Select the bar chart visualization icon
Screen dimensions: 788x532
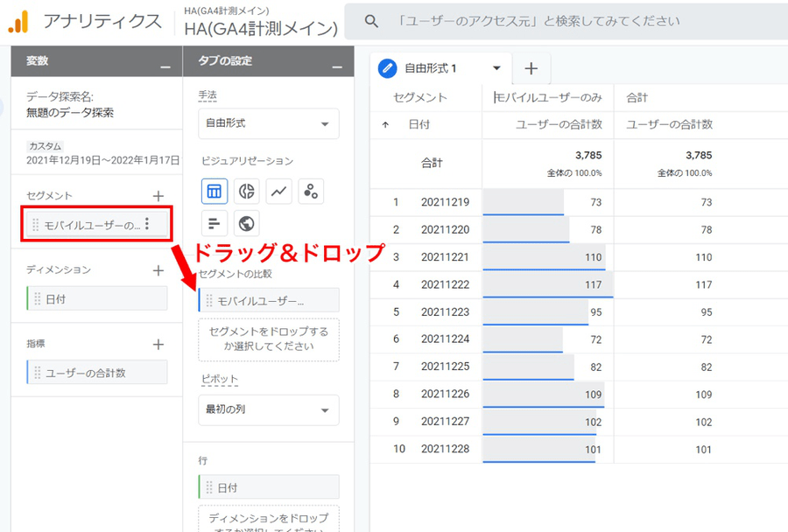[x=215, y=223]
